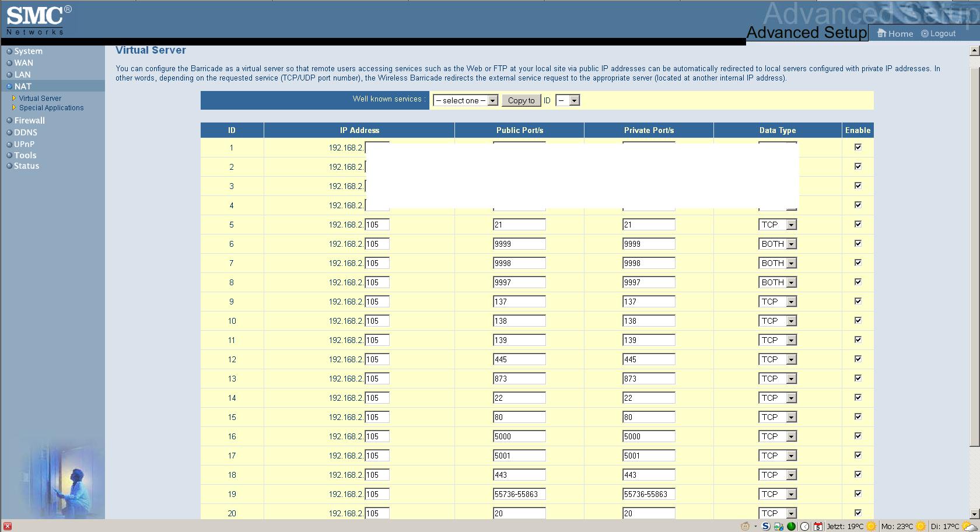Click the cloudy sun icon next to Di: 17°C
This screenshot has width=980, height=532.
click(970, 526)
